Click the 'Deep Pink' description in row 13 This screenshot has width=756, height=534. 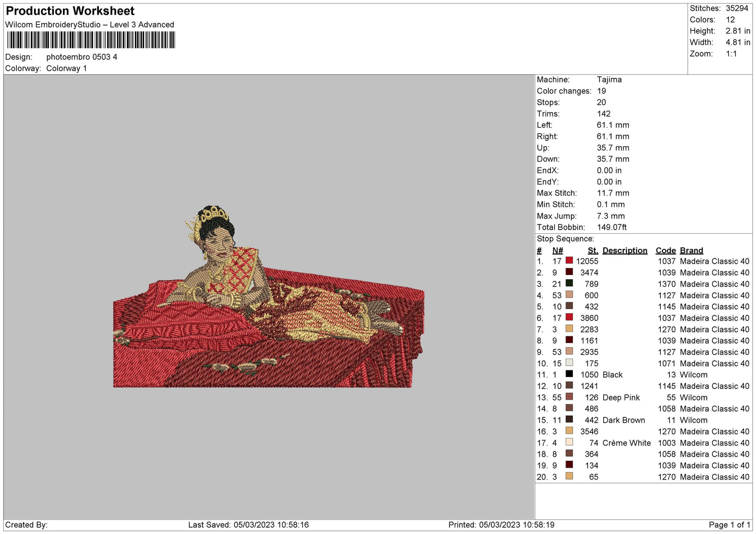622,397
